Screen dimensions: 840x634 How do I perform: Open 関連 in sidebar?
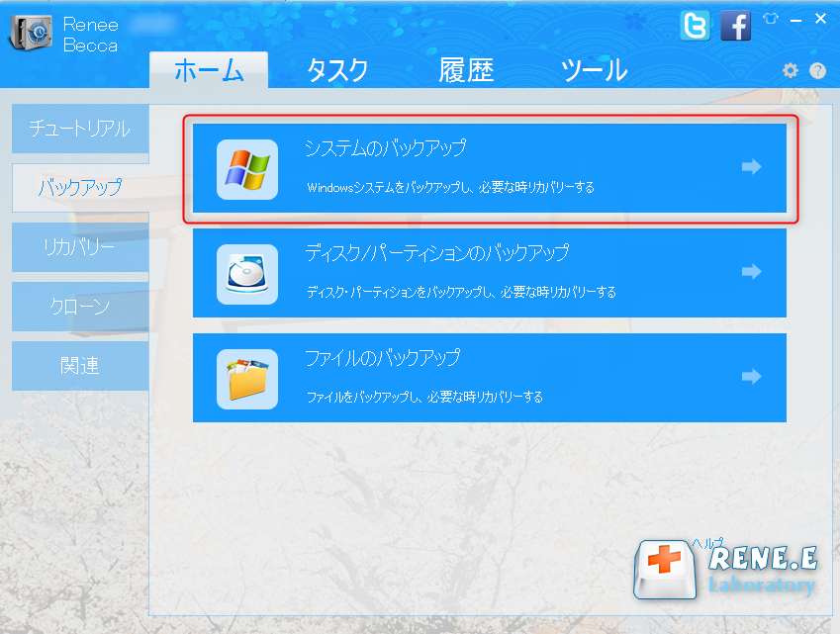click(80, 366)
